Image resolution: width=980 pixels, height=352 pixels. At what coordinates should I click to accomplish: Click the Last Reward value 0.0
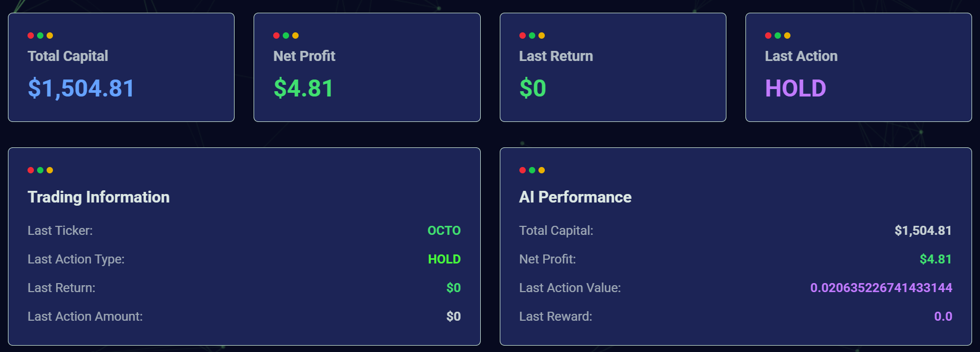[943, 316]
